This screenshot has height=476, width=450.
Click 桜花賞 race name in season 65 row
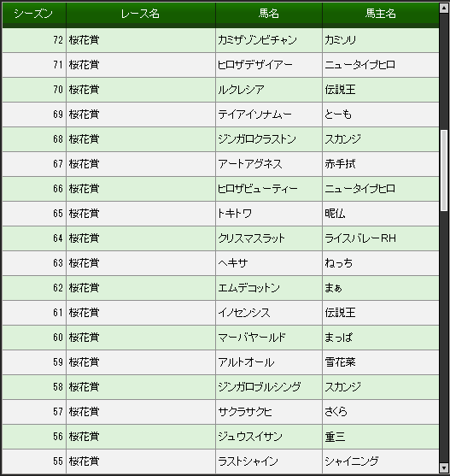tap(84, 214)
